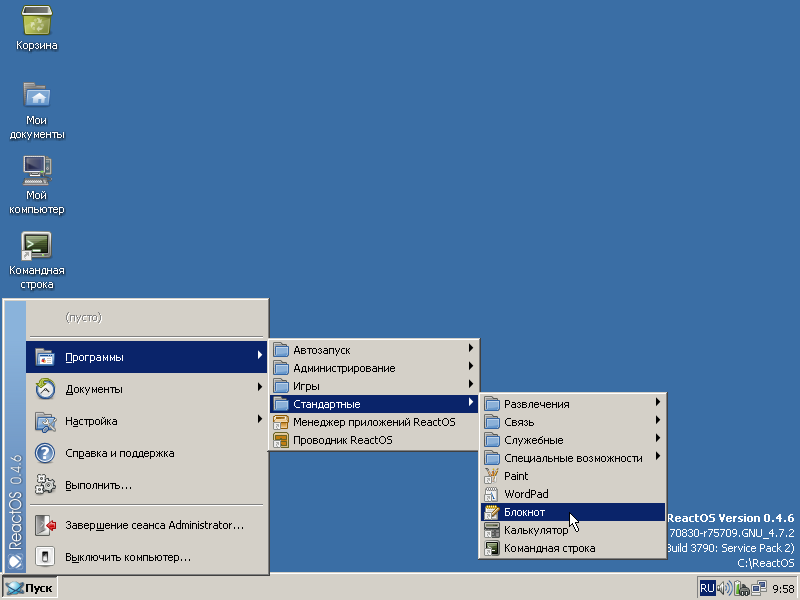Select the Стандартные menu entry
The image size is (800, 600).
374,404
